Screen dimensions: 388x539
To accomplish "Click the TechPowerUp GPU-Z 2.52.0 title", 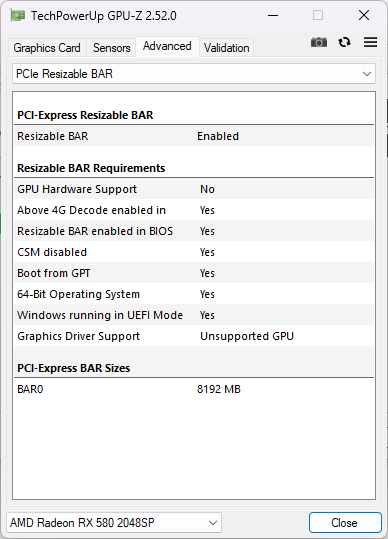I will (x=104, y=16).
